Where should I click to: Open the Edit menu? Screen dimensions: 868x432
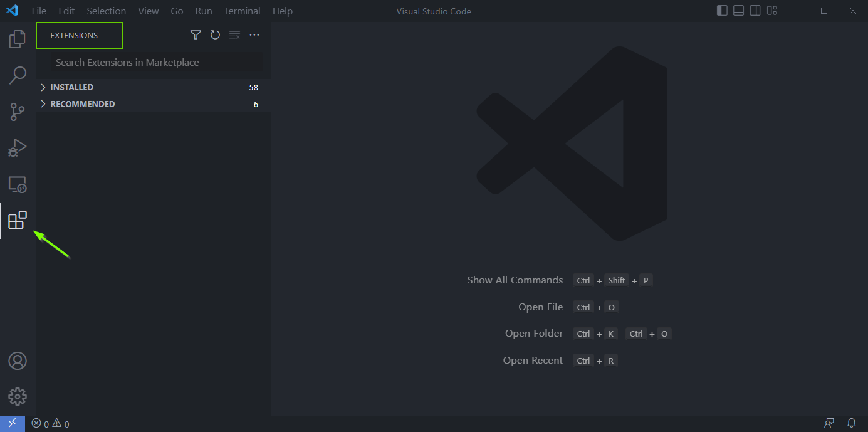66,11
